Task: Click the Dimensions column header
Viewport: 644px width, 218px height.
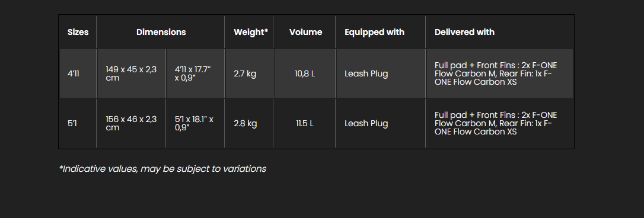Action: click(x=161, y=32)
